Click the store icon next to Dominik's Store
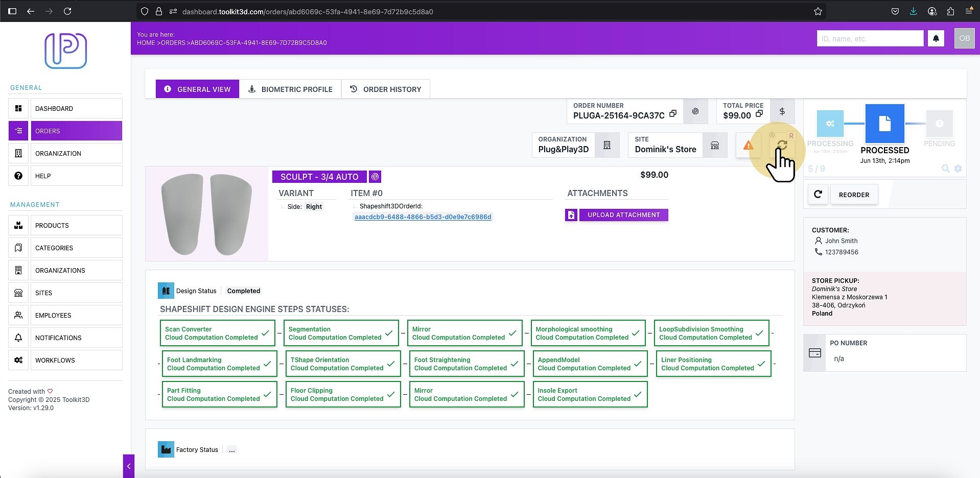The width and height of the screenshot is (980, 478). (715, 145)
